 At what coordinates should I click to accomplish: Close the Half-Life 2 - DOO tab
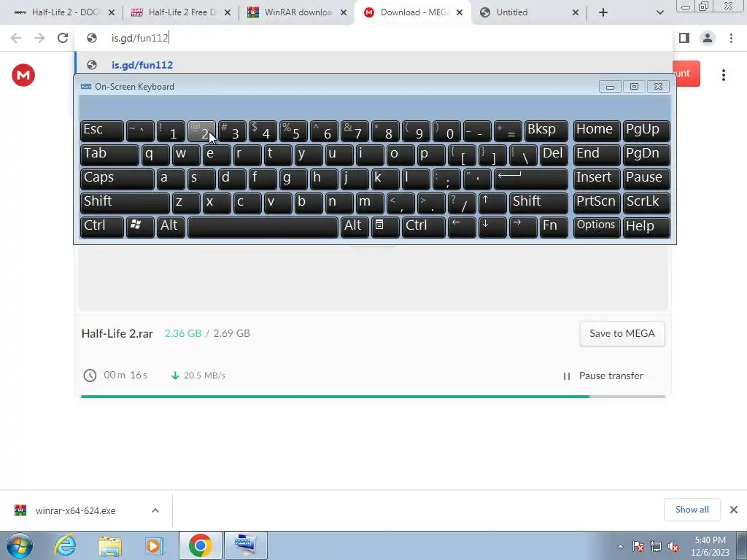coord(112,13)
